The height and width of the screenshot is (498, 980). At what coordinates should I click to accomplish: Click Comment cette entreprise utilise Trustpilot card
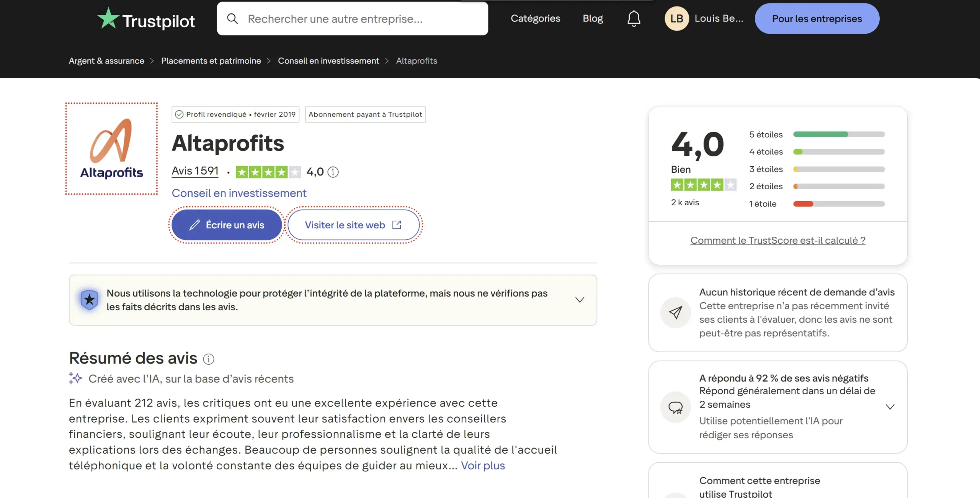pyautogui.click(x=778, y=481)
